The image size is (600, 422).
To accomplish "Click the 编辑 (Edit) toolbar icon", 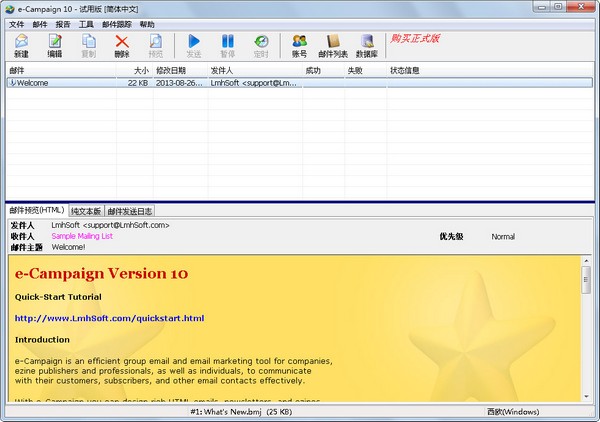I will (x=55, y=46).
